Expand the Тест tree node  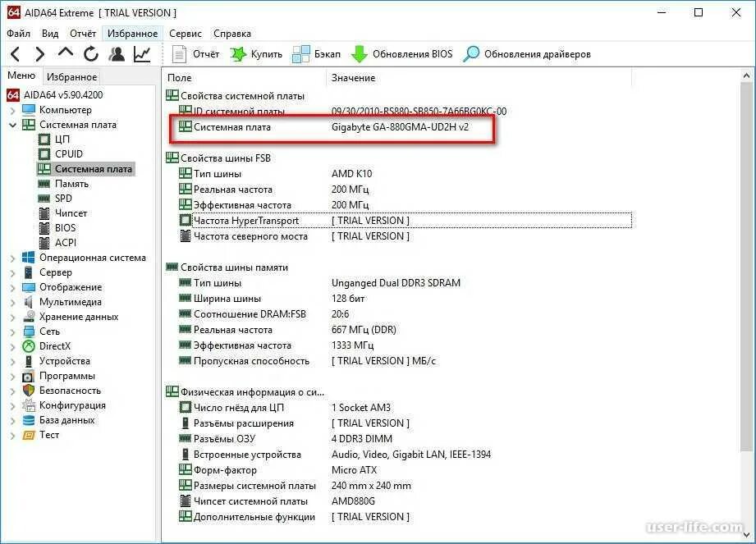[13, 436]
